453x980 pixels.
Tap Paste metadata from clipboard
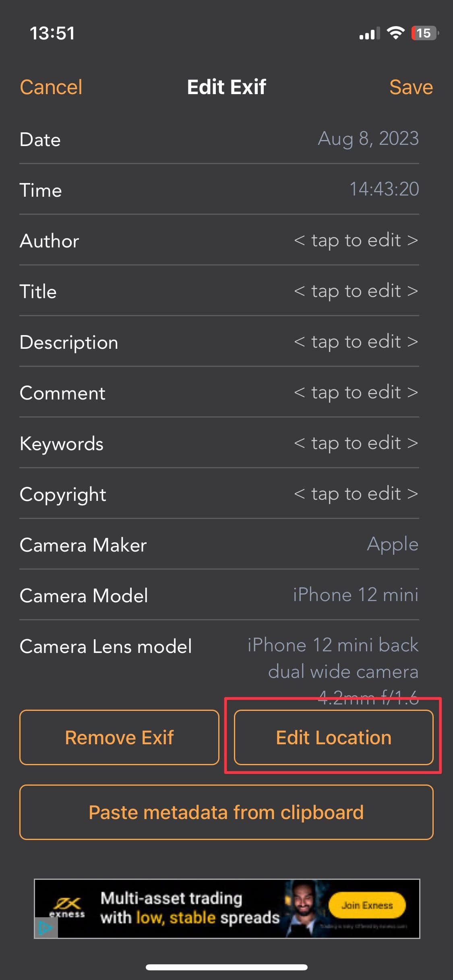point(226,812)
